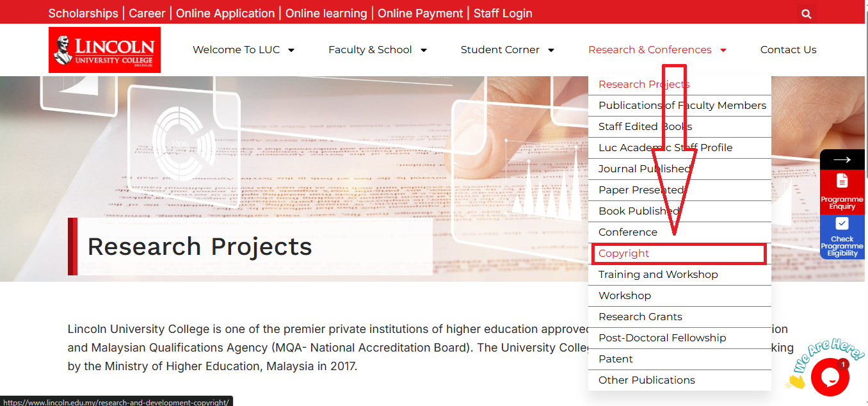Click the Staff Login link
Viewport: 868px width, 406px height.
pyautogui.click(x=502, y=13)
